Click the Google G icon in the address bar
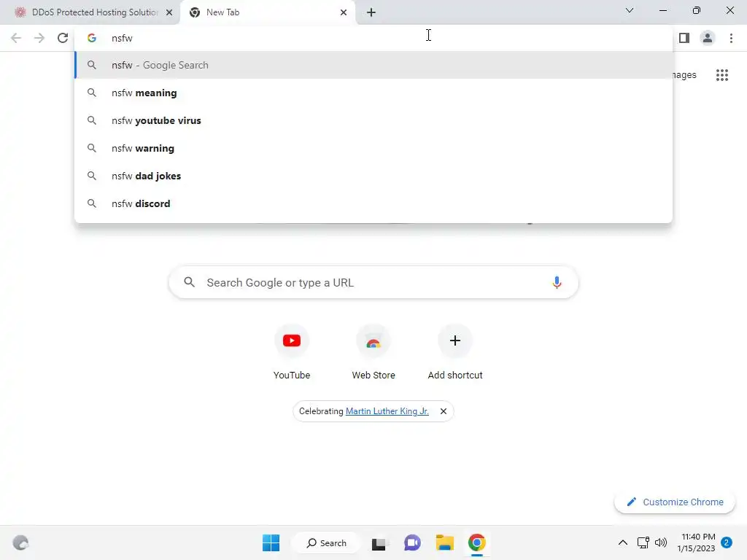This screenshot has width=747, height=560. pos(92,38)
